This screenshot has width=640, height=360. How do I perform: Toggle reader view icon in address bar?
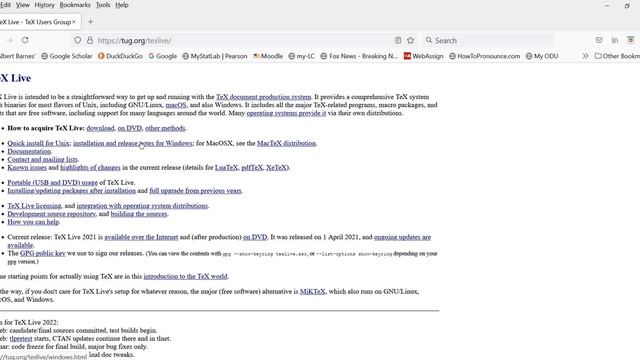(x=398, y=40)
